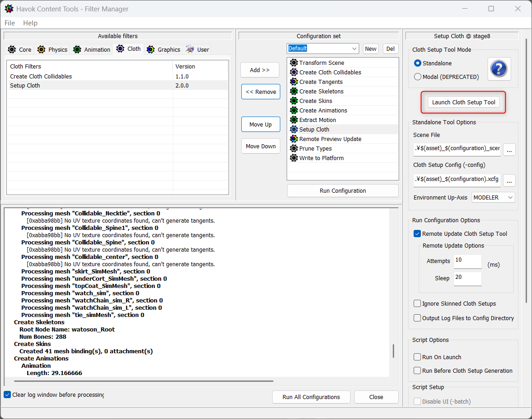
Task: Uncheck Remote Update Cloth Setup Tool
Action: coord(417,234)
